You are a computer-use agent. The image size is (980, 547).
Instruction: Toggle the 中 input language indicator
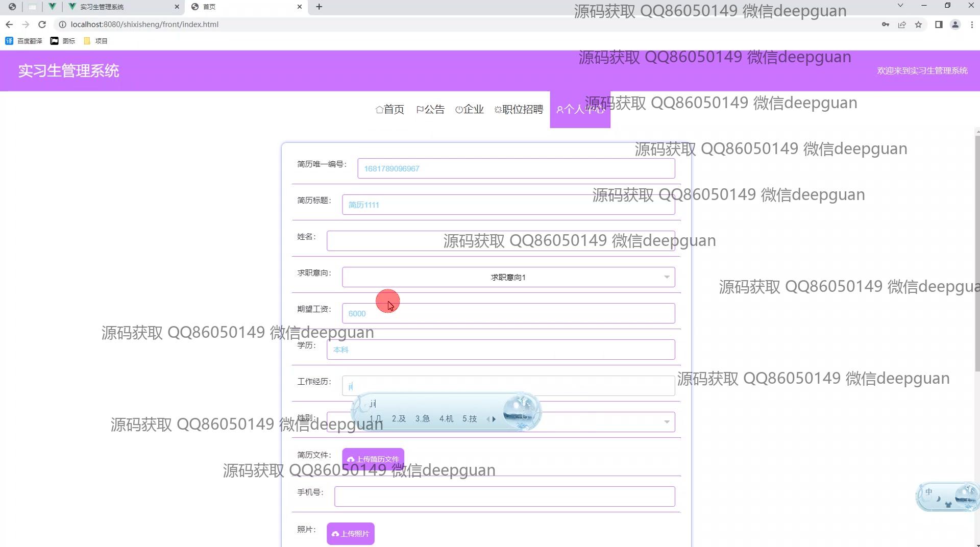coord(929,492)
